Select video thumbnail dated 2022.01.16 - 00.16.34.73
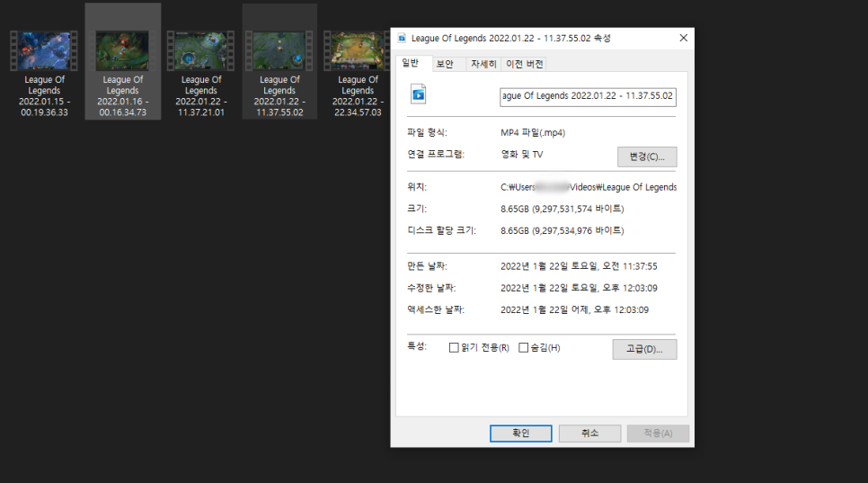The height and width of the screenshot is (483, 868). (122, 51)
